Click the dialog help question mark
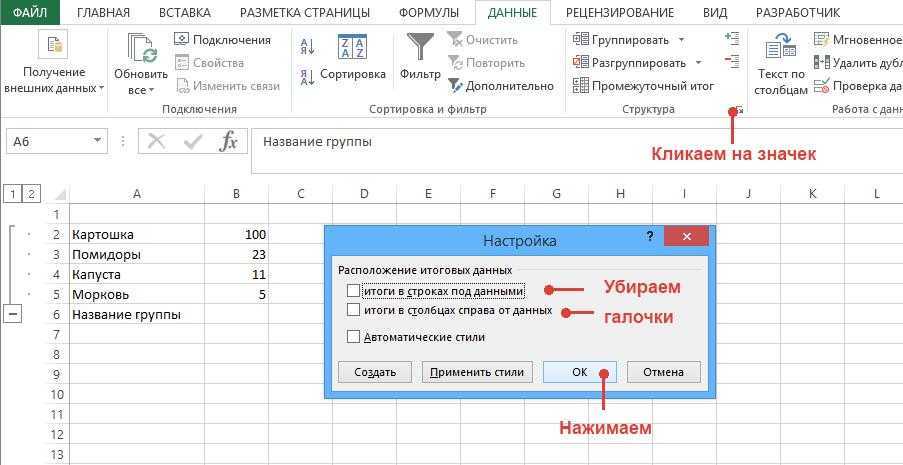 (x=650, y=236)
